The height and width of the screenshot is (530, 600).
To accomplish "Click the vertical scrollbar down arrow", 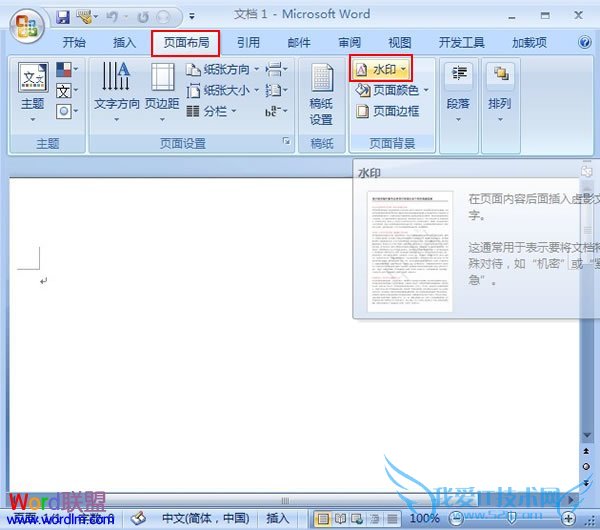I will point(587,435).
